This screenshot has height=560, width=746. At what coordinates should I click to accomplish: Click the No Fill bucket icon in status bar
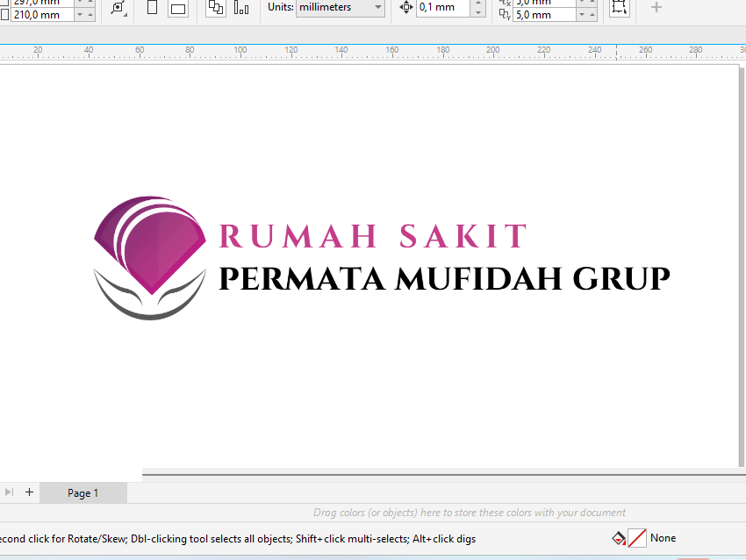tap(617, 537)
